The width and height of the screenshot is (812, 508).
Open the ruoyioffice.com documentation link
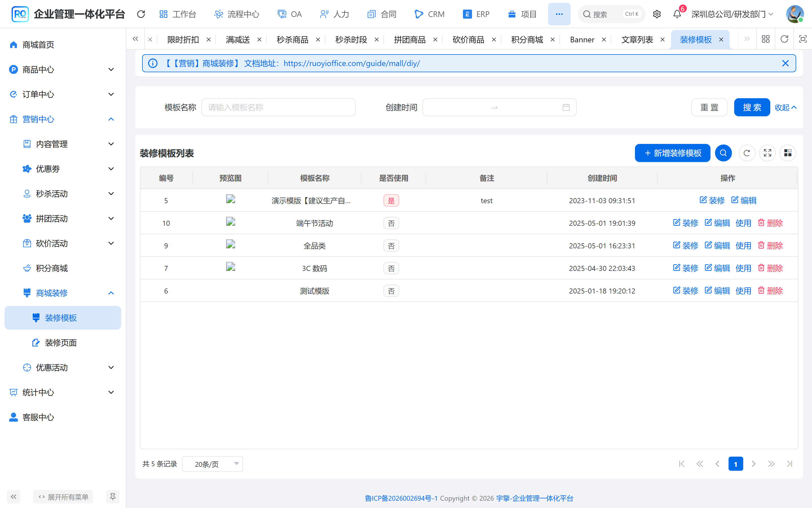[x=352, y=63]
